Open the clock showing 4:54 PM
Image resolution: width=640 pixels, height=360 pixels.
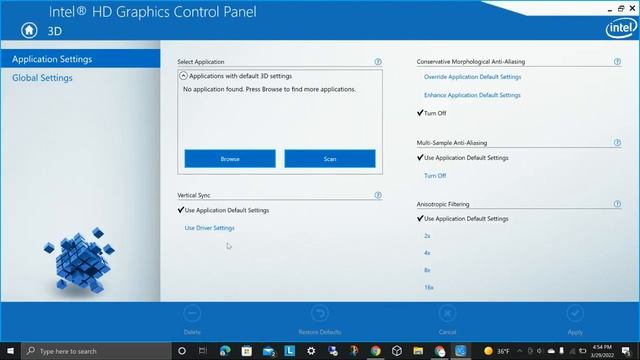pyautogui.click(x=602, y=351)
